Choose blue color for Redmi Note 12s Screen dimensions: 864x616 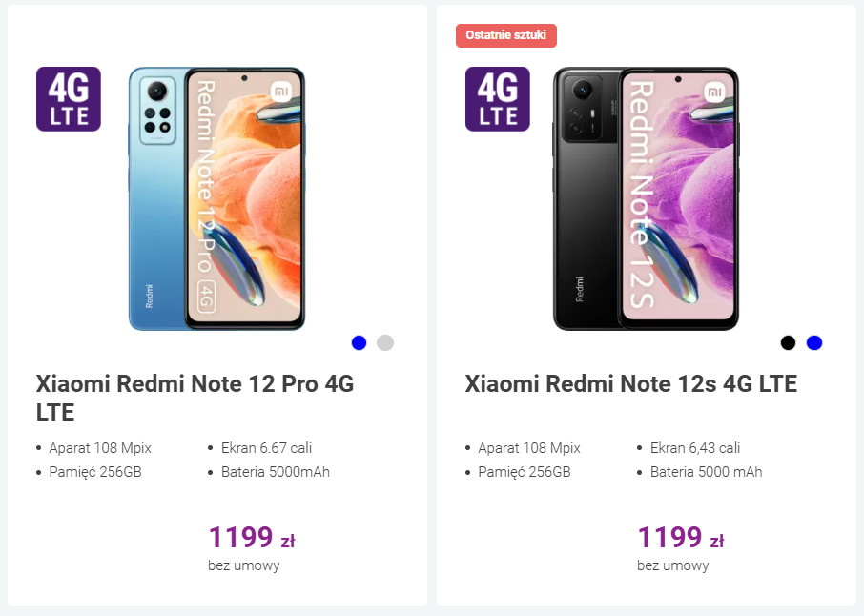point(813,342)
